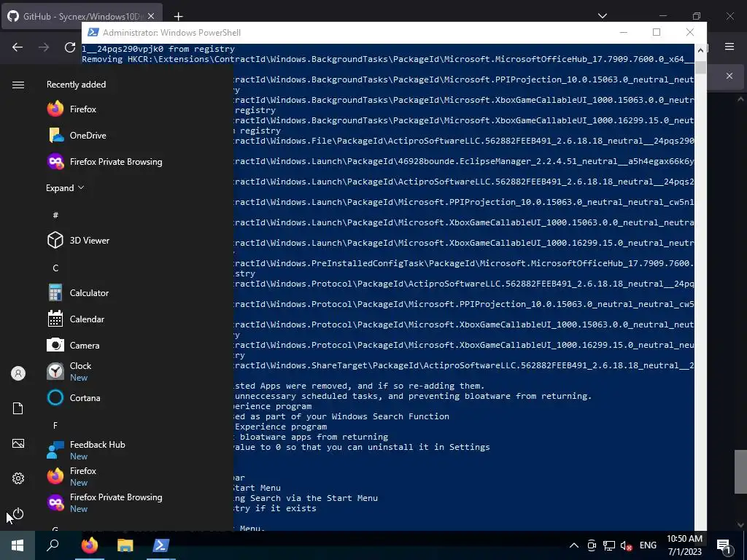Maximize the PowerShell window
The height and width of the screenshot is (560, 747).
coord(657,32)
